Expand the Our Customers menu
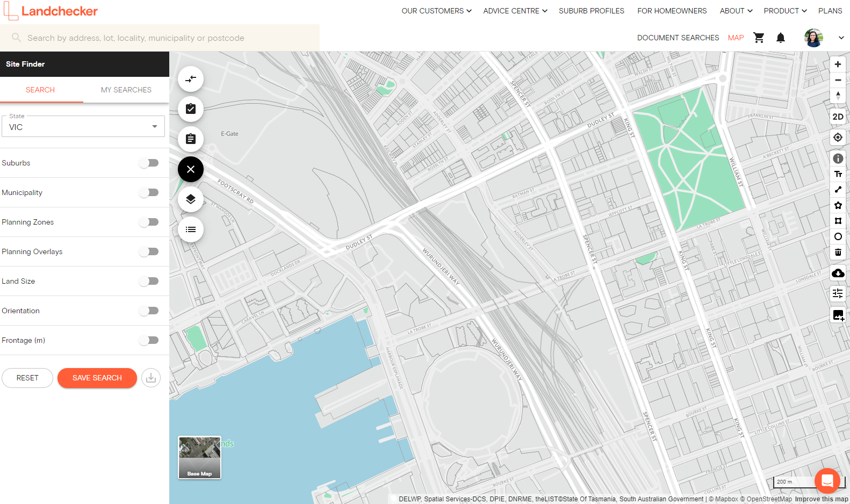The image size is (850, 504). (x=436, y=11)
